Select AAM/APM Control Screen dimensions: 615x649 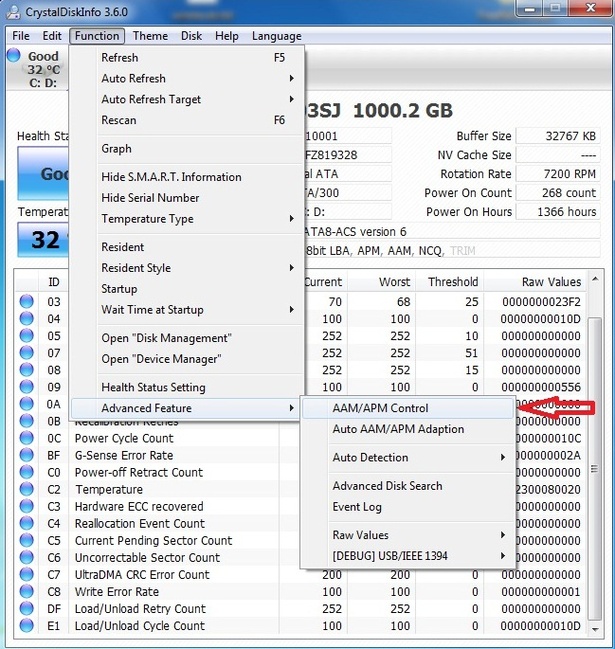coord(408,408)
